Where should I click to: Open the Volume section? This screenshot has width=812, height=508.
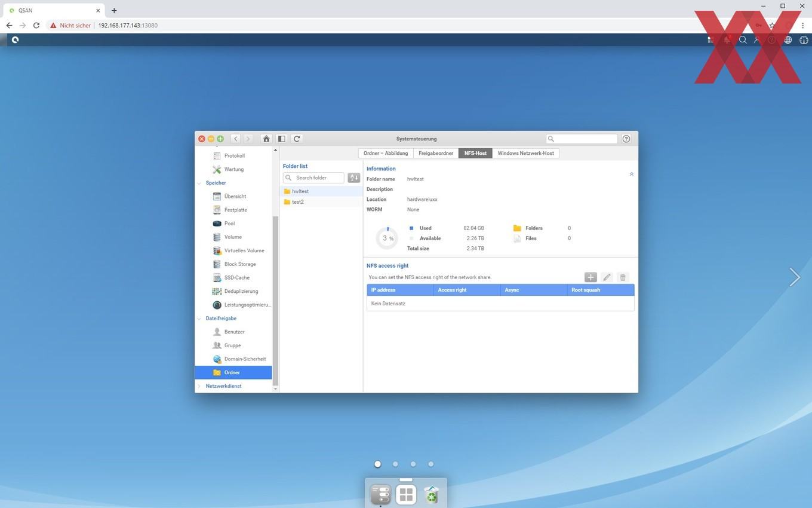233,237
